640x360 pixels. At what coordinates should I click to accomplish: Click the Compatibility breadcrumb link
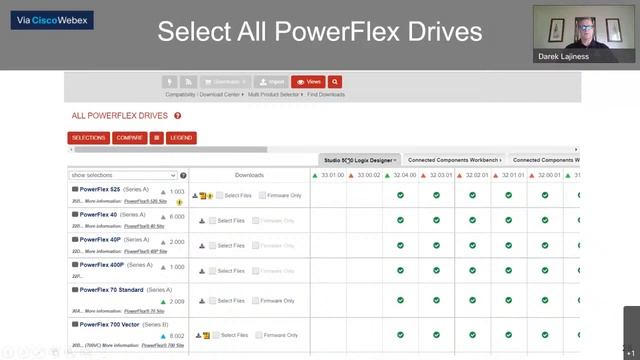click(180, 94)
